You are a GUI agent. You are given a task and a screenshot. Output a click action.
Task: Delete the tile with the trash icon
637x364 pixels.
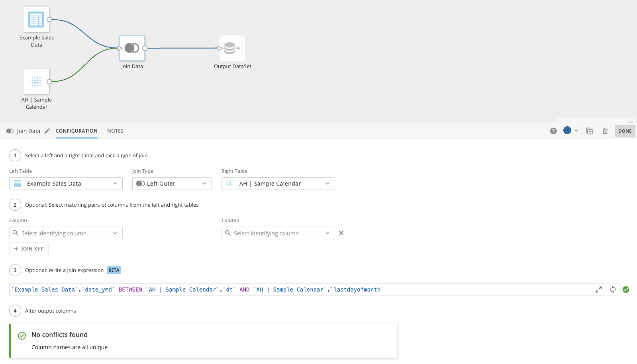pyautogui.click(x=605, y=131)
